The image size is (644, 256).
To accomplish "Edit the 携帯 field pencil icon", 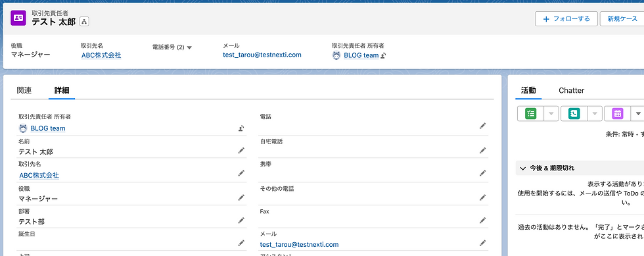I will tap(482, 174).
